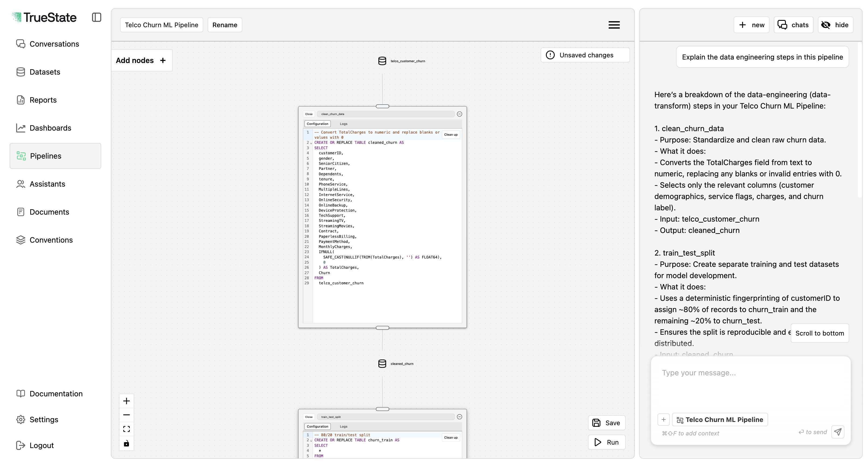This screenshot has height=468, width=868.
Task: Collapse the clean_churn_data node
Action: pyautogui.click(x=460, y=114)
